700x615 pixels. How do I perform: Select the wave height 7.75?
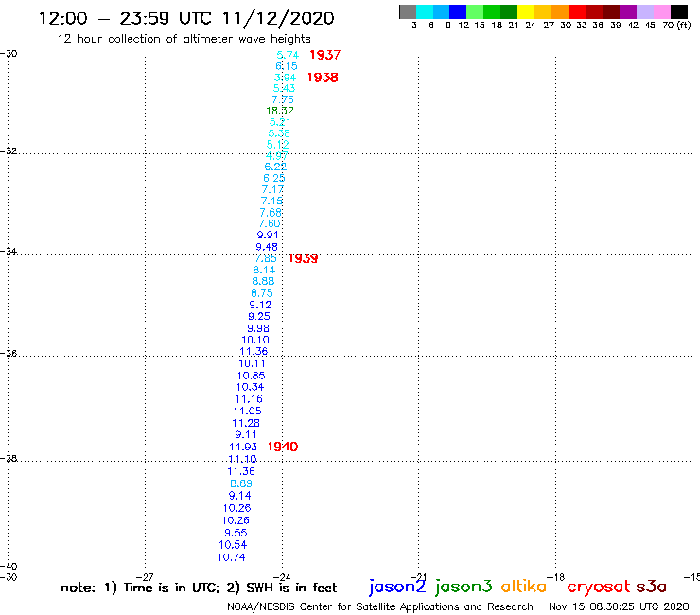[283, 99]
